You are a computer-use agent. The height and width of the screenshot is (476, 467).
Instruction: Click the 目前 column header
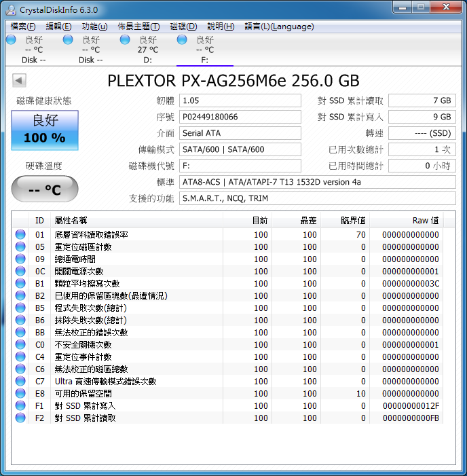click(247, 221)
